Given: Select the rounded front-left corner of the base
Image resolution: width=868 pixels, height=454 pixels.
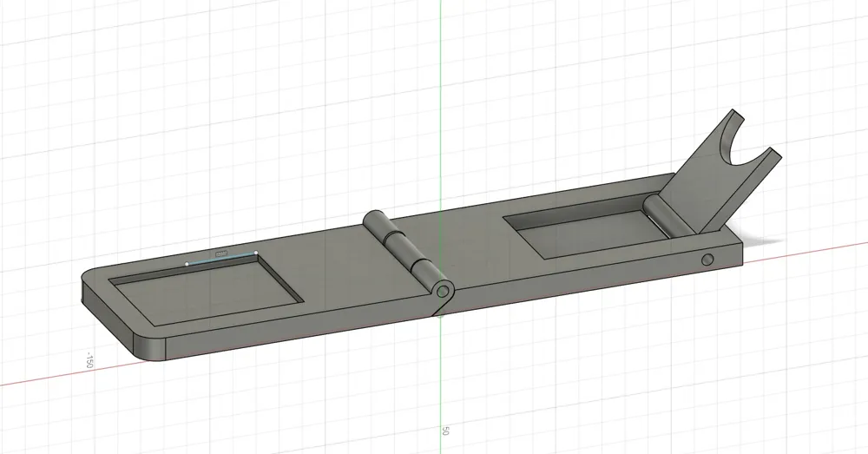Looking at the screenshot, I should (x=150, y=348).
